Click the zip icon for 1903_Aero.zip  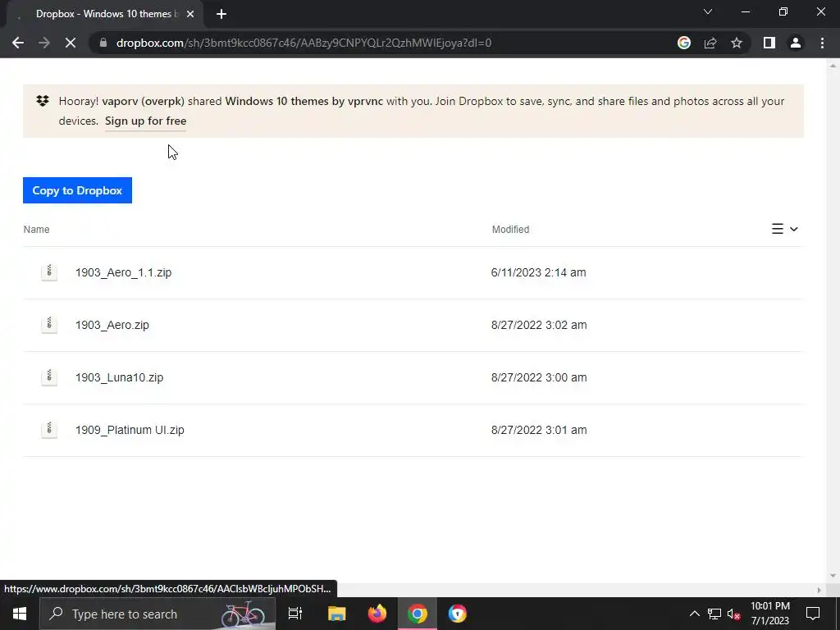[49, 325]
